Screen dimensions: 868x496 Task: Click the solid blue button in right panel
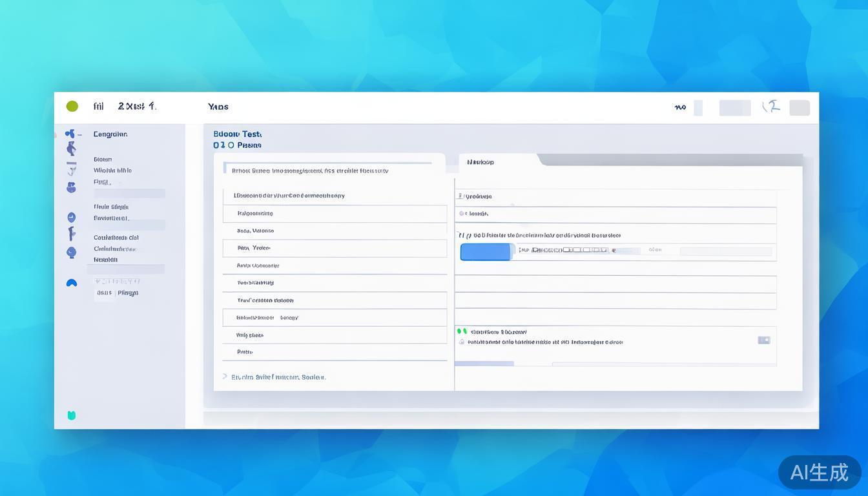[486, 252]
